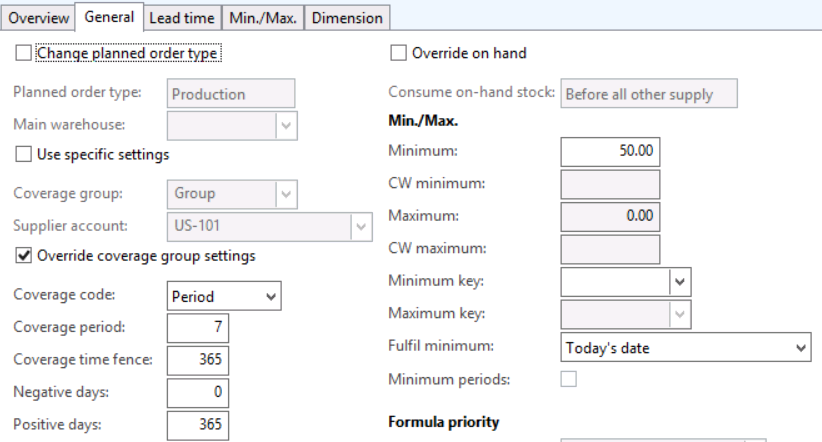Open the Lead time tab
822x442 pixels.
pos(182,18)
